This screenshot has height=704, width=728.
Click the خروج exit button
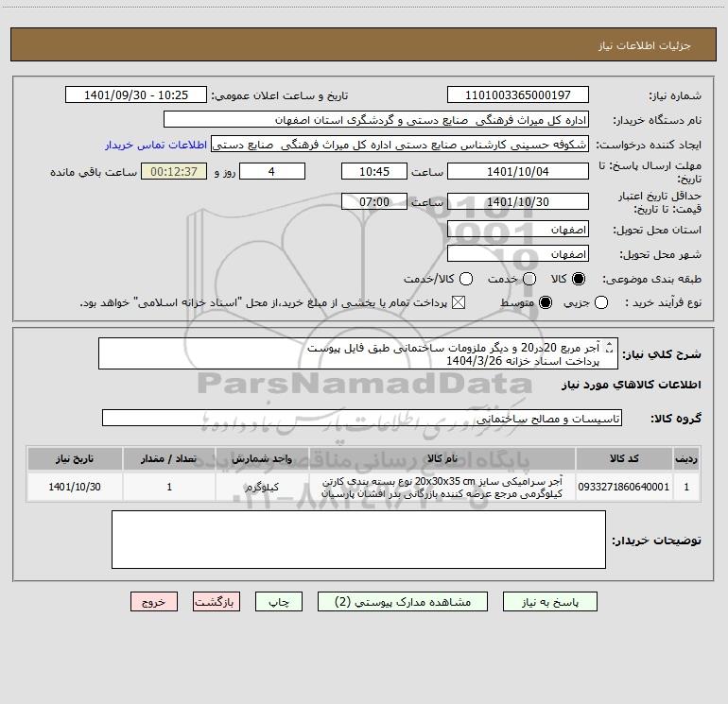tap(154, 602)
